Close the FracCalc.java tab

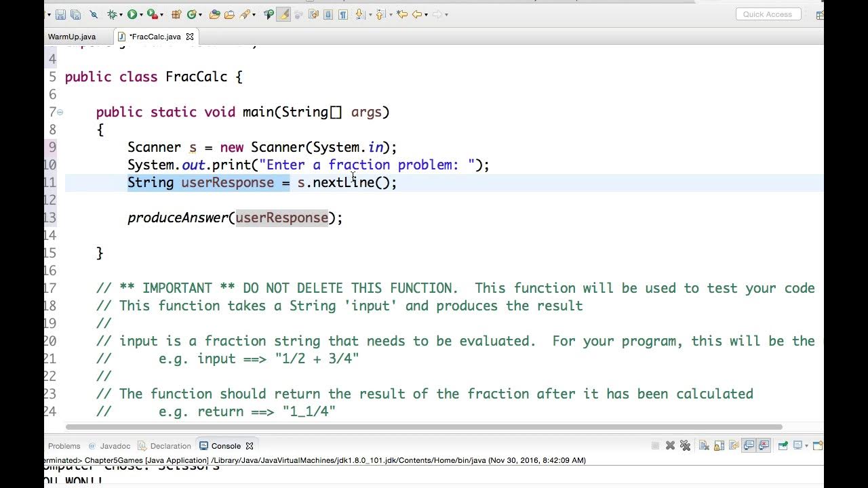point(190,37)
